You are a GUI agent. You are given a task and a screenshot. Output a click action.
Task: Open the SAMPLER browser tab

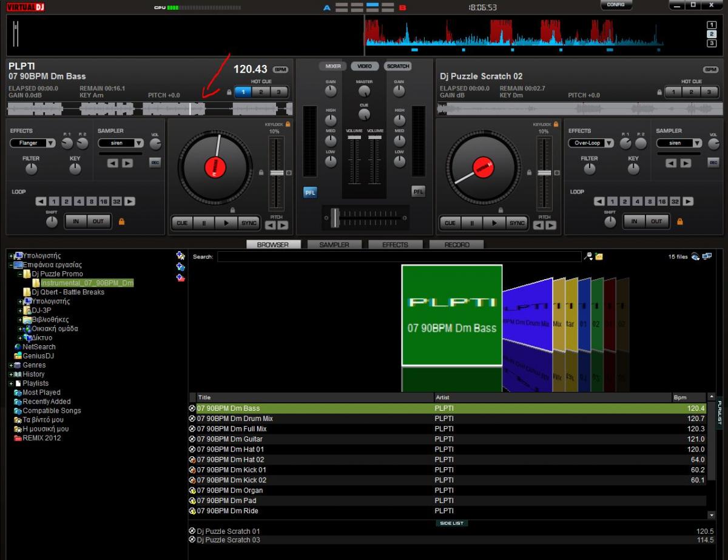tap(334, 245)
